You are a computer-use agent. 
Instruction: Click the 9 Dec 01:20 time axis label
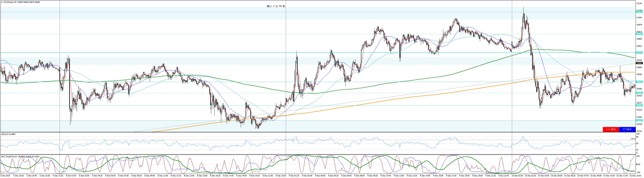(x=293, y=176)
